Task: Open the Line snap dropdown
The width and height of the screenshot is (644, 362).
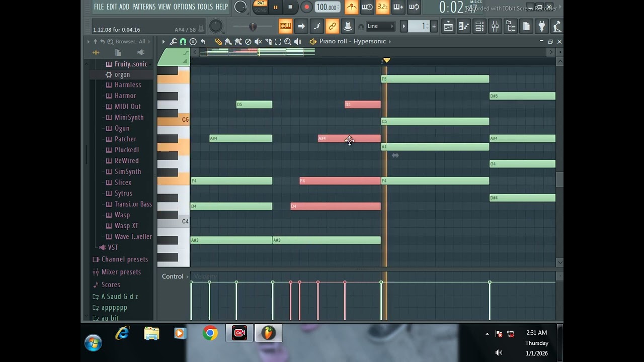Action: pyautogui.click(x=380, y=26)
